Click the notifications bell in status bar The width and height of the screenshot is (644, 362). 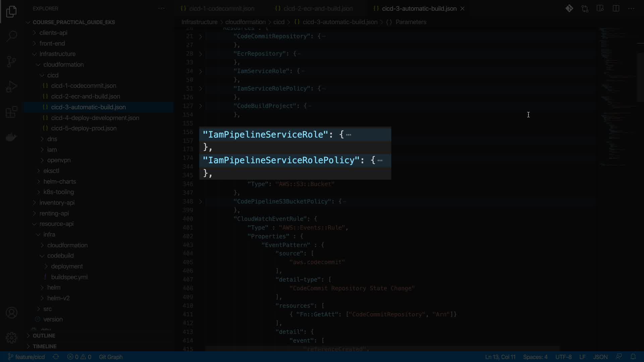(633, 357)
